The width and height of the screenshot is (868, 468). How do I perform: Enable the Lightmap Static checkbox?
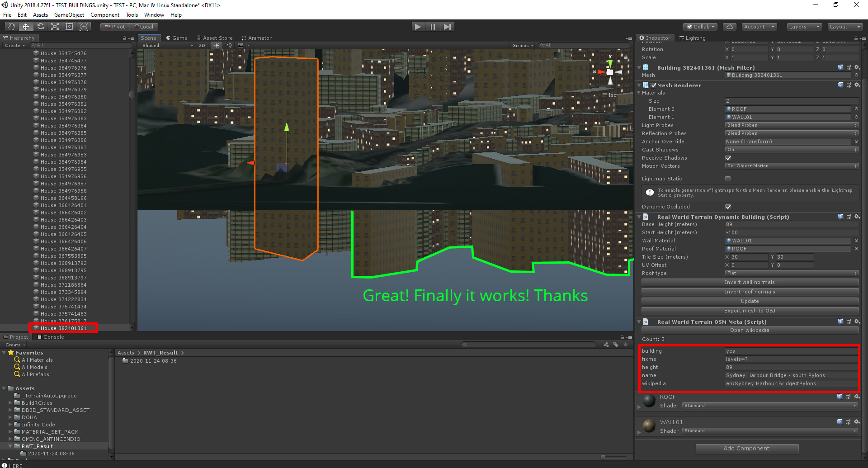click(x=728, y=179)
